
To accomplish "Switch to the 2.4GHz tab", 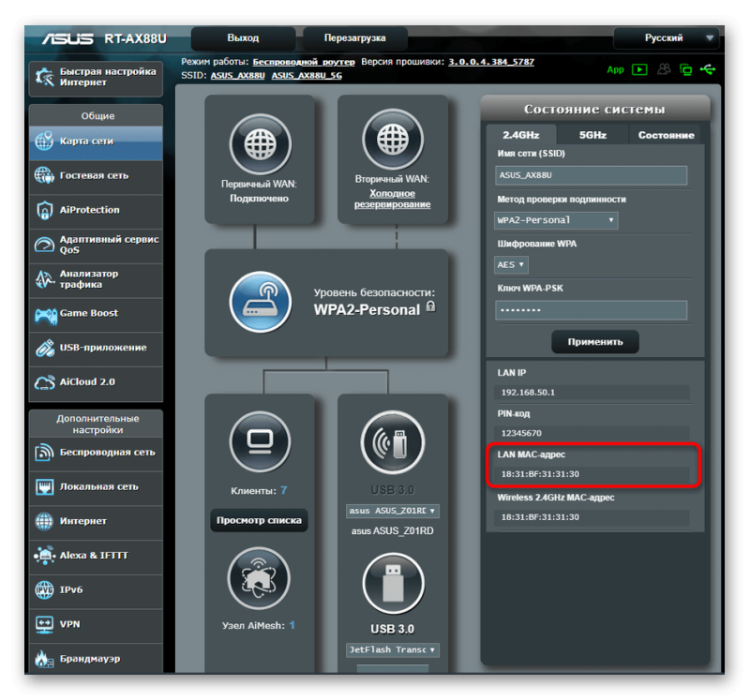I will coord(521,135).
